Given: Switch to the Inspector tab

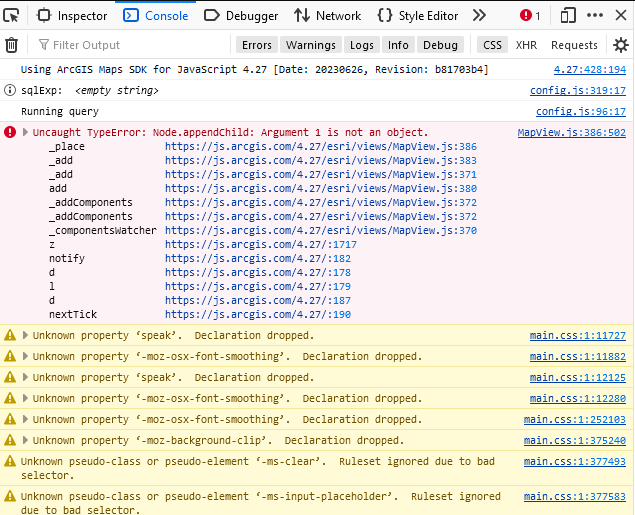Looking at the screenshot, I should [72, 16].
